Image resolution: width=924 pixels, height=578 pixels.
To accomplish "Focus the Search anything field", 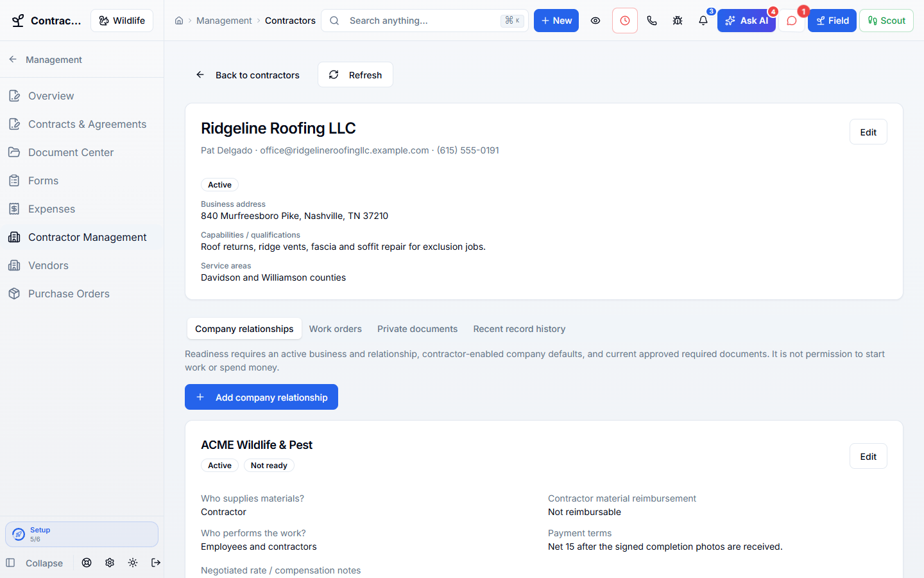I will [425, 21].
